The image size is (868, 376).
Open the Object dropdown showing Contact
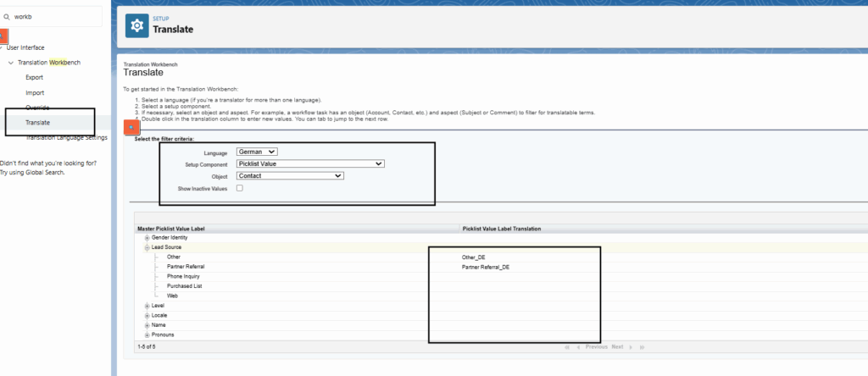(290, 176)
